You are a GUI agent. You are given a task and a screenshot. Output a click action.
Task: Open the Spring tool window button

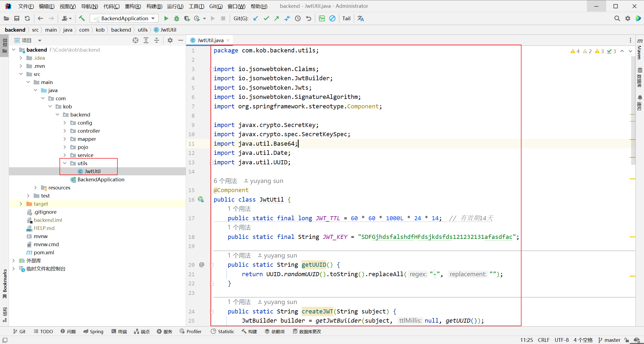point(93,332)
